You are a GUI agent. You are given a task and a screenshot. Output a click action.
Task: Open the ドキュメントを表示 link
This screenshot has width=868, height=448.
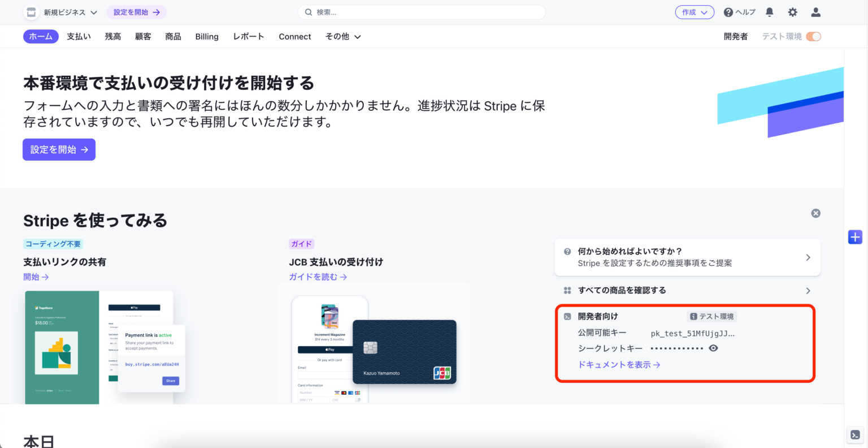pyautogui.click(x=619, y=365)
